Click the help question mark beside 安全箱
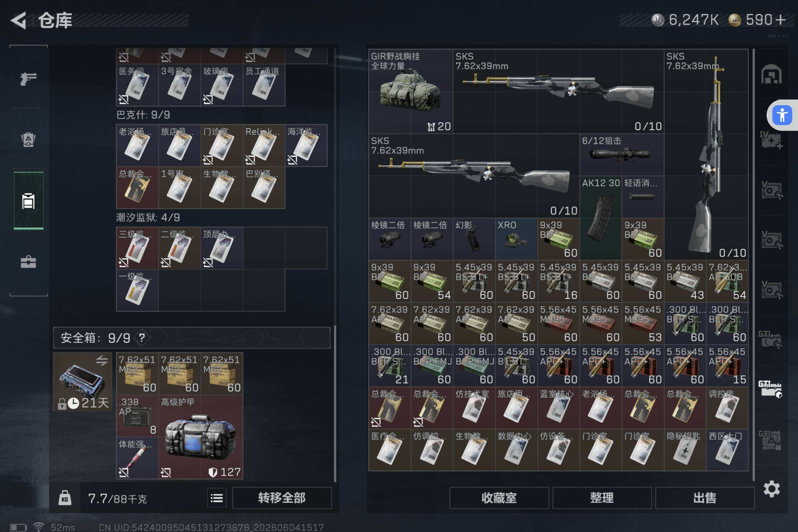 point(142,337)
